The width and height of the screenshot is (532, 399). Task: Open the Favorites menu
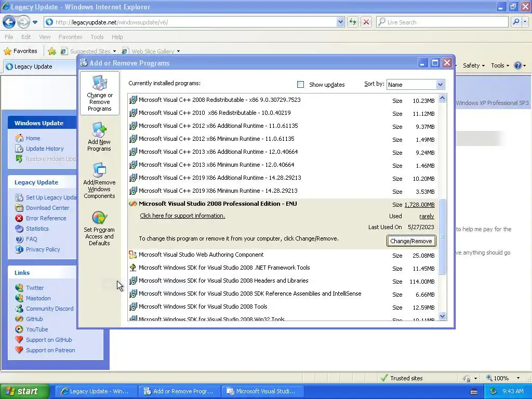point(71,37)
